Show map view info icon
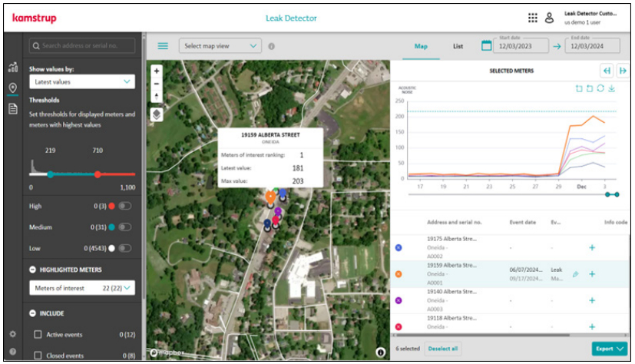This screenshot has width=635, height=364. (271, 46)
